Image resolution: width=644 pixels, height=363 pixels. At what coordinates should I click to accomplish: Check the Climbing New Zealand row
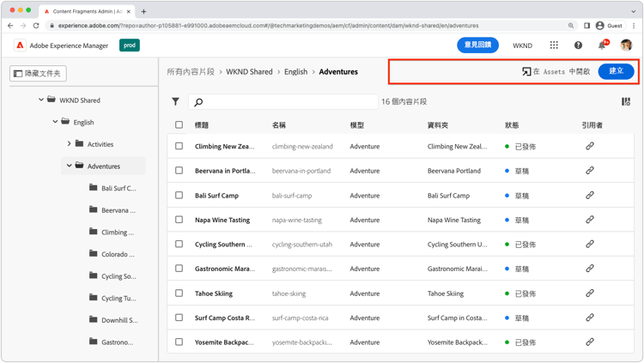pyautogui.click(x=179, y=146)
